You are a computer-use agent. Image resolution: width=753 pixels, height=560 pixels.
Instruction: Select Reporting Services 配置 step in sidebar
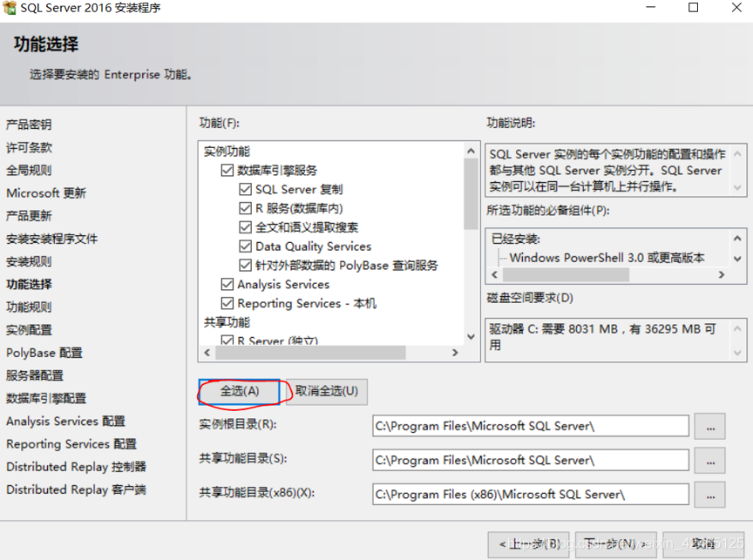(71, 444)
